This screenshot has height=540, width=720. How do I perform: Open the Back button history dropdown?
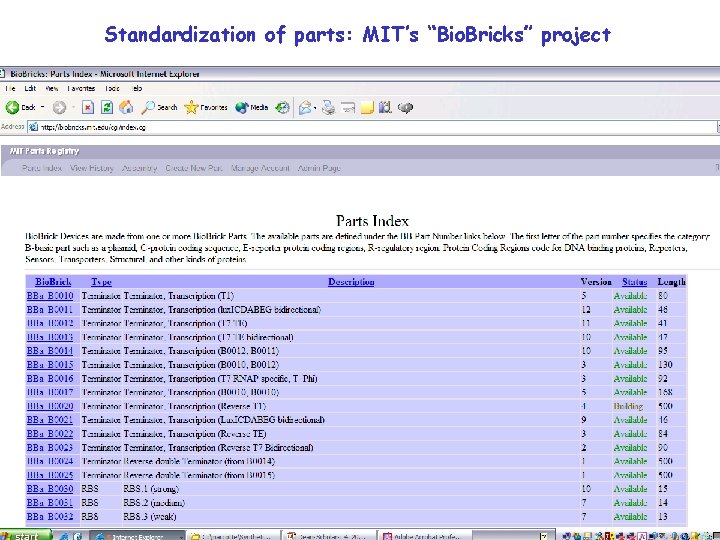click(43, 107)
